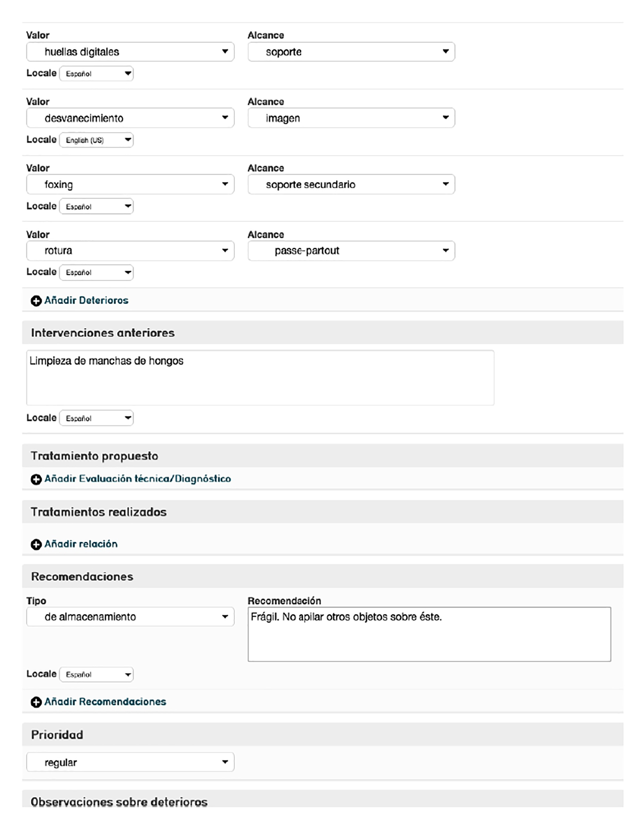Click the Añadir Deterioros link
The width and height of the screenshot is (640, 840).
86,301
